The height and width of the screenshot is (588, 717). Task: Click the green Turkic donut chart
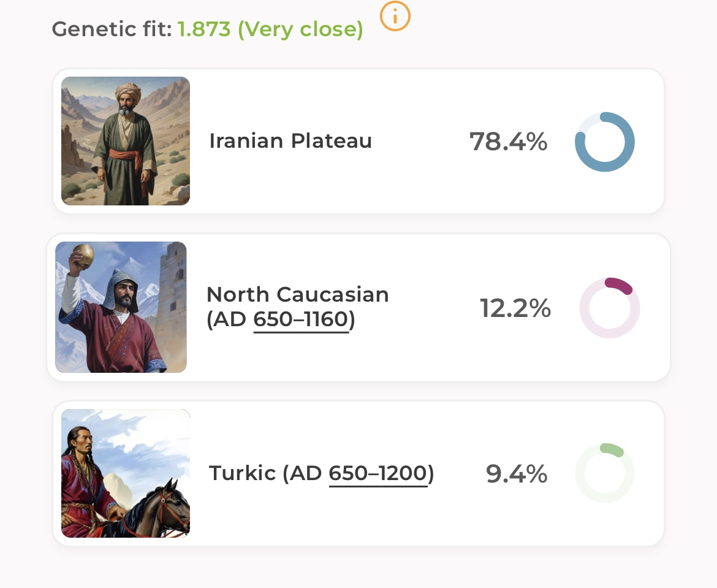tap(604, 473)
